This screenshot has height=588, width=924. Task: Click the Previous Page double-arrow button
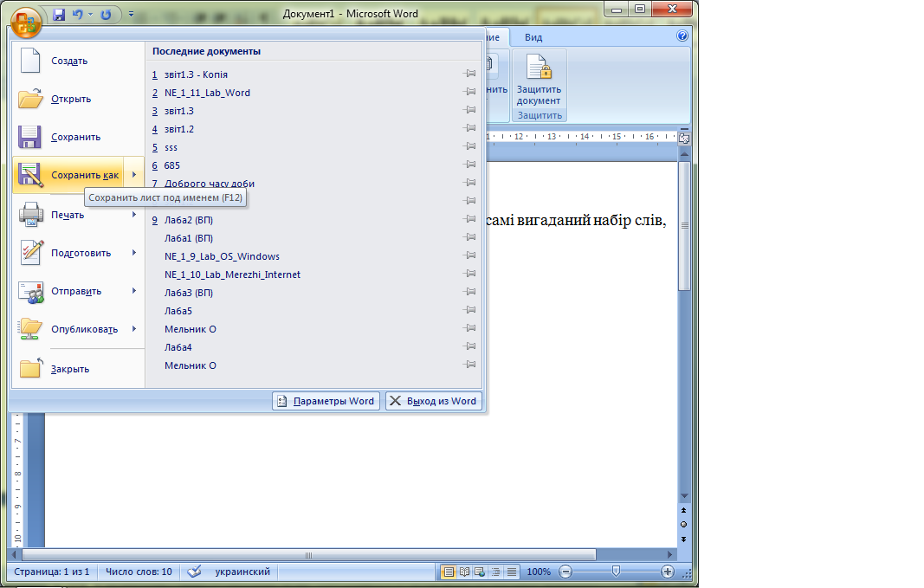[683, 510]
